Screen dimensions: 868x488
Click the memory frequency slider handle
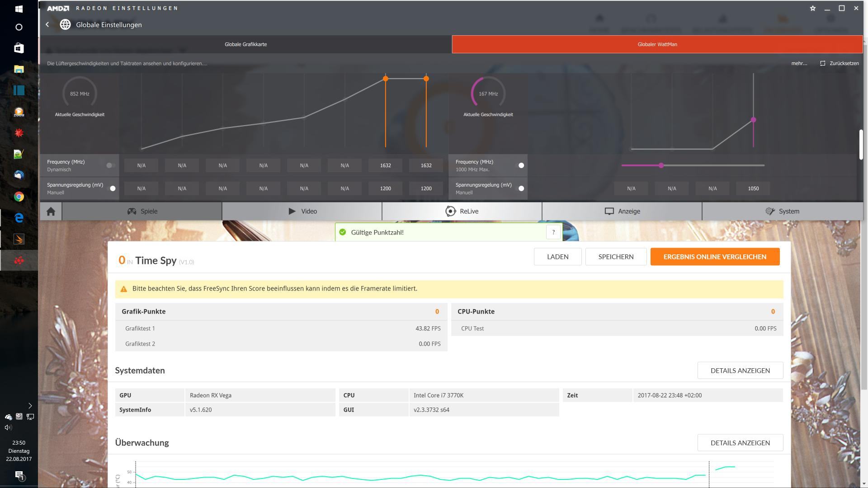click(661, 165)
